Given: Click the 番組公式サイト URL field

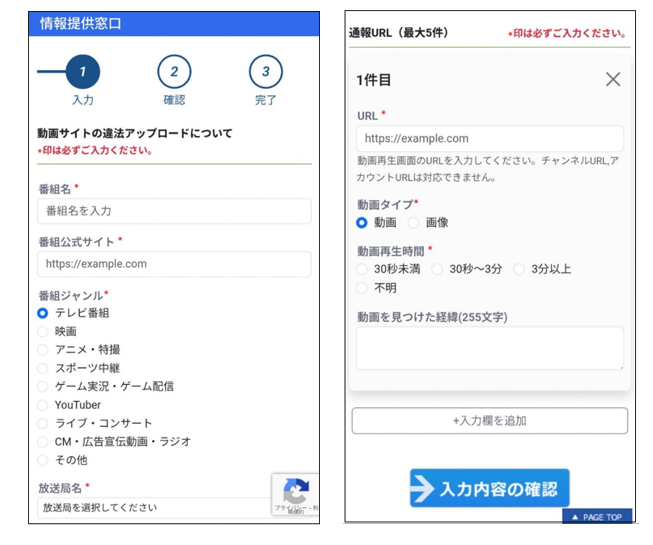Looking at the screenshot, I should [174, 264].
